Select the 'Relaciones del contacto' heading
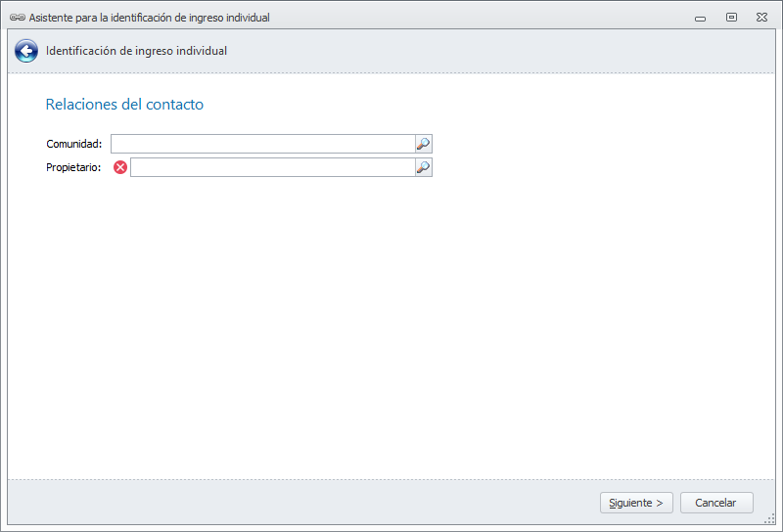 124,105
